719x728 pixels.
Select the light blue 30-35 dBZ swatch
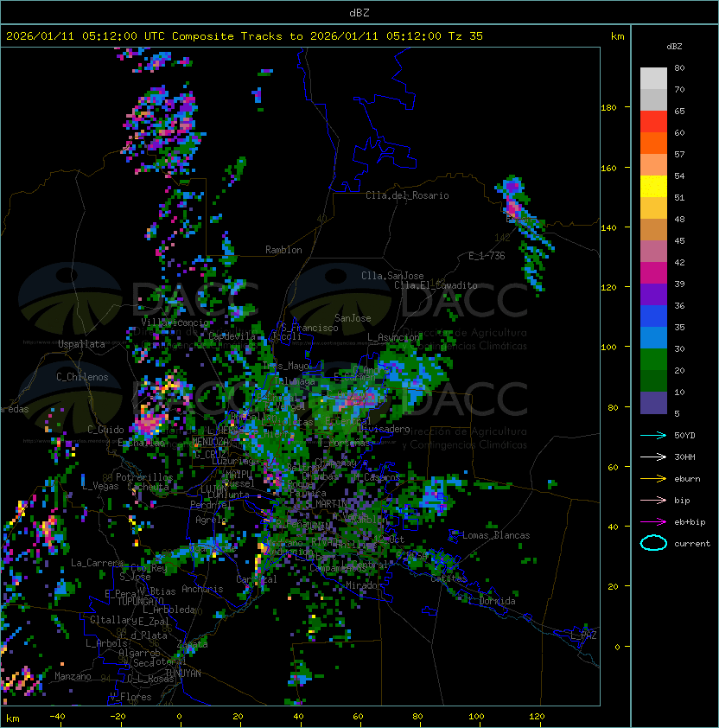[x=653, y=338]
